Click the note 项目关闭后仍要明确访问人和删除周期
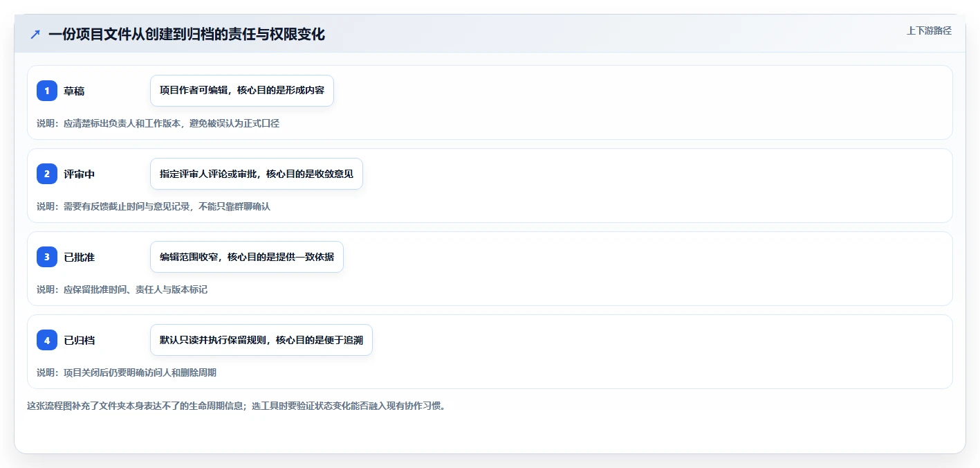Viewport: 980px width, 468px height. click(x=127, y=372)
